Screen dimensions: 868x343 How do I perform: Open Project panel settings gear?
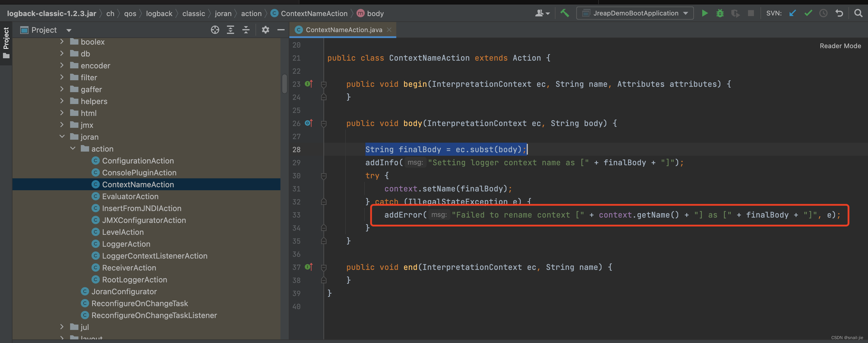(x=266, y=30)
